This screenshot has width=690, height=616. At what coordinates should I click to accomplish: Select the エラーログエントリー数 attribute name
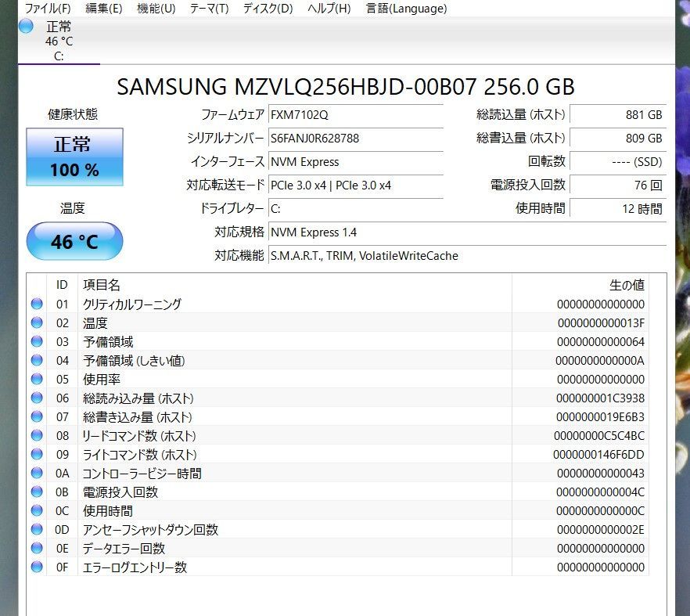[x=135, y=567]
